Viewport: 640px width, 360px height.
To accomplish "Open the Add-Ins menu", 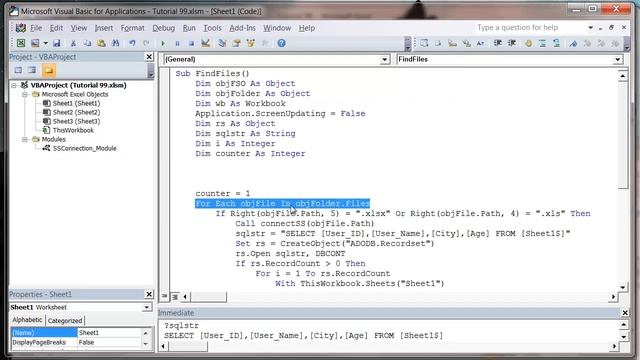I will point(242,28).
